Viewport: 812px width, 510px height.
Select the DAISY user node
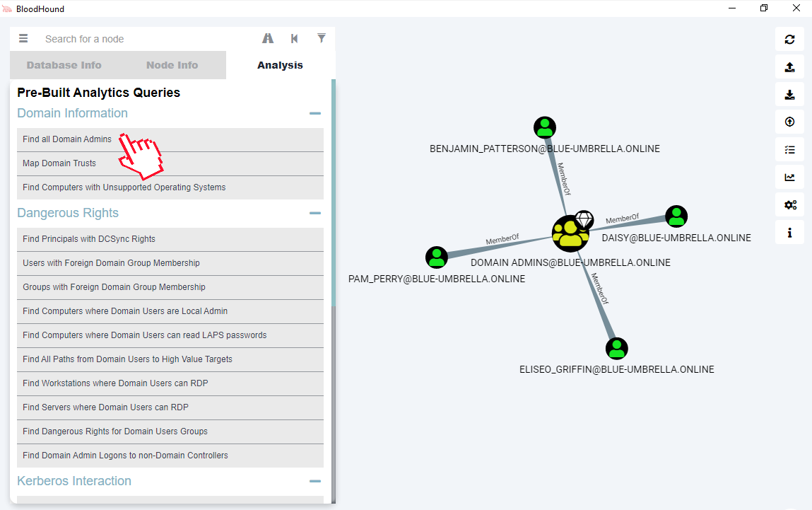(676, 216)
